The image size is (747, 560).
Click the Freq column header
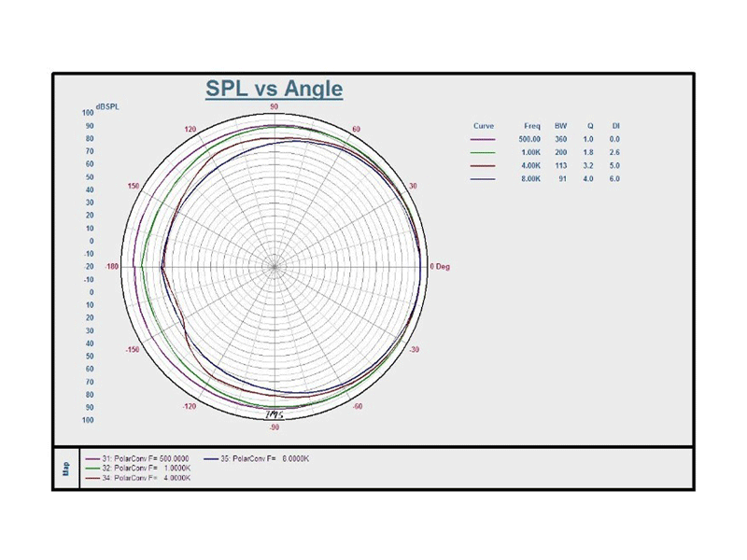[531, 125]
